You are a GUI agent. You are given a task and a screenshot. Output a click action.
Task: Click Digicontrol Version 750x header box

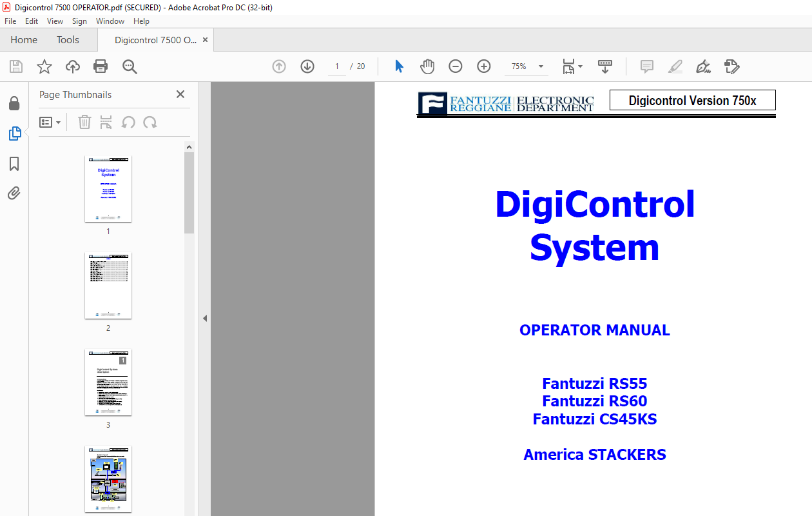pyautogui.click(x=693, y=101)
